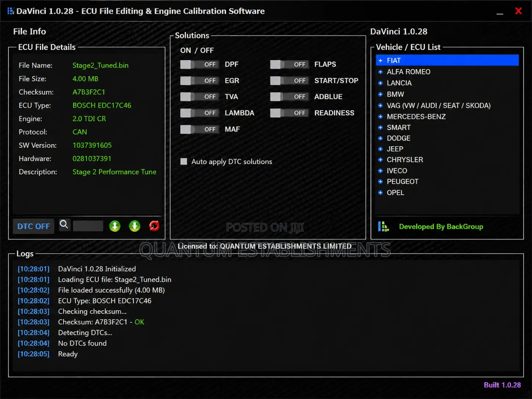Click the DaVinci app icon in title bar
532x399 pixels.
pyautogui.click(x=11, y=11)
